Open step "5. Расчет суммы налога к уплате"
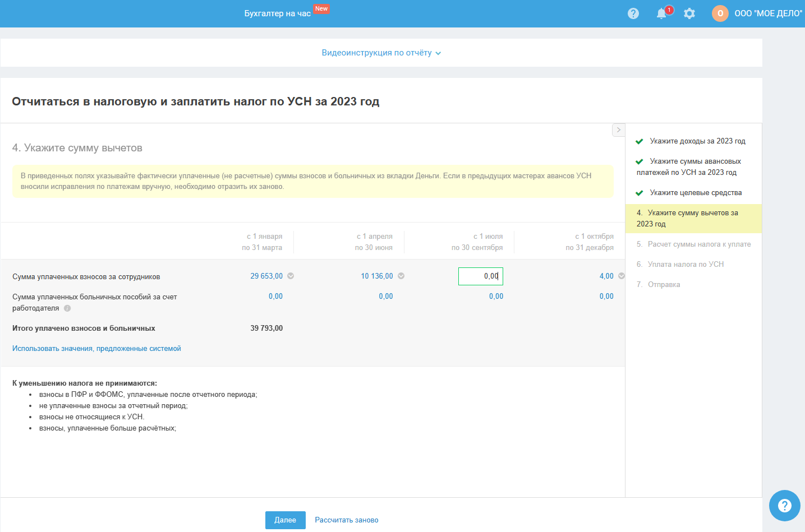 tap(693, 244)
